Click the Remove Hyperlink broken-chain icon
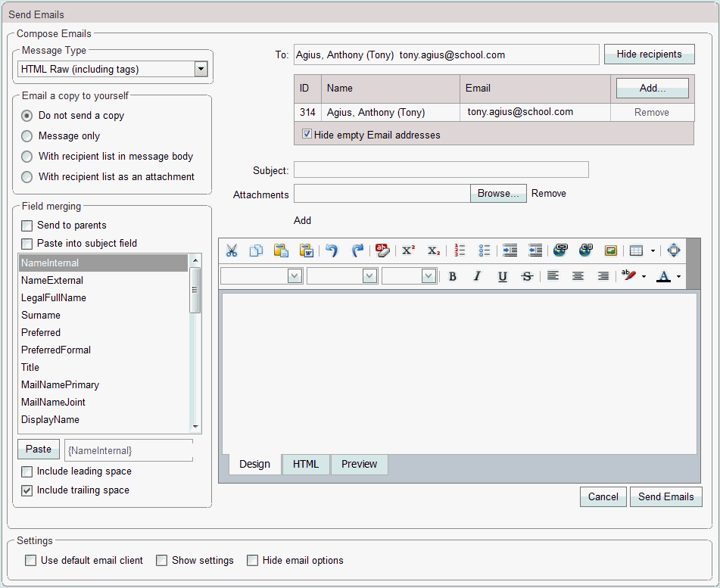Viewport: 720px width, 588px height. coord(585,250)
